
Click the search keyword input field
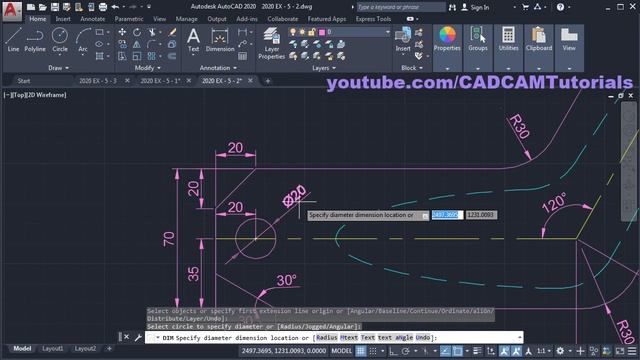pyautogui.click(x=401, y=7)
